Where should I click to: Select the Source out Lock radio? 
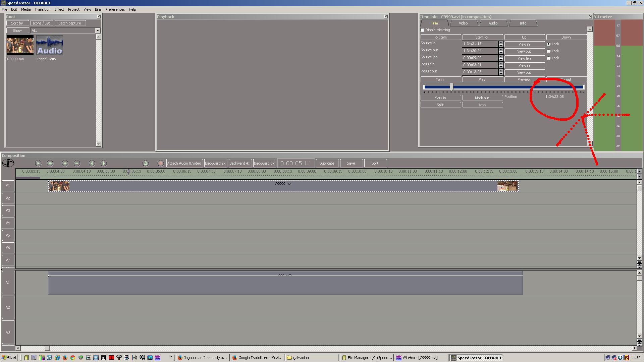pyautogui.click(x=549, y=51)
